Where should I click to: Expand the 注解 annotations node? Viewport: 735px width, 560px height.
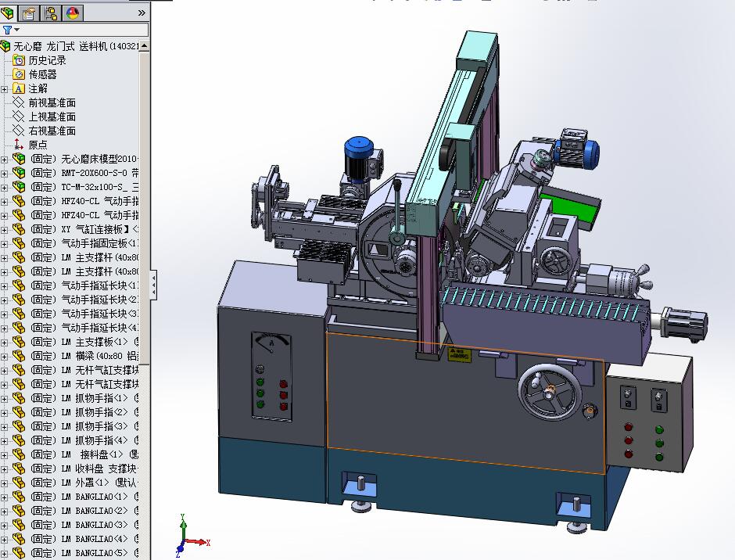pyautogui.click(x=4, y=89)
